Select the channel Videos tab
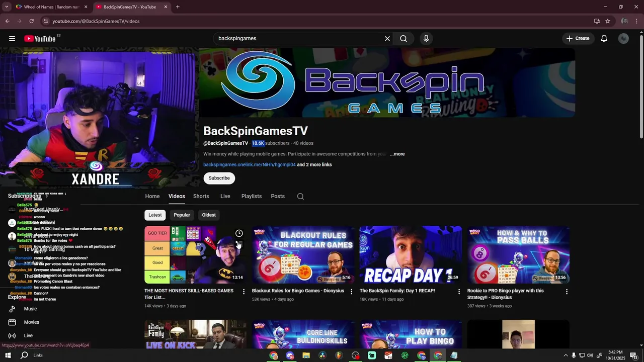The width and height of the screenshot is (644, 362). pos(177,197)
